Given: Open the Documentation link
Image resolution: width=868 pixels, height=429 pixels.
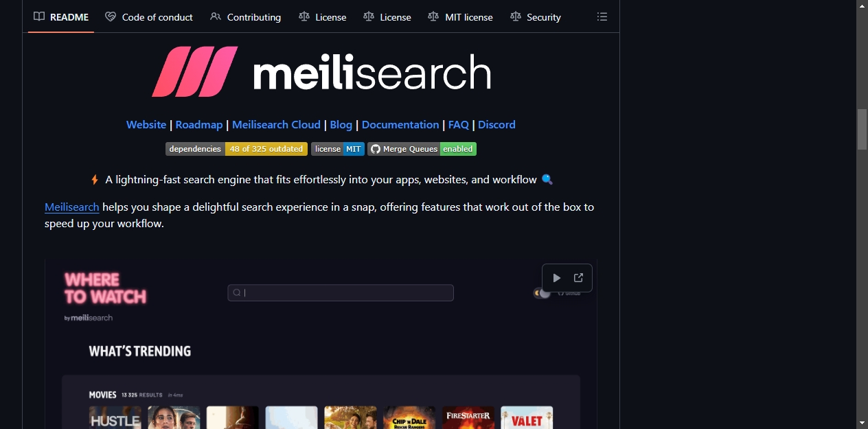Looking at the screenshot, I should click(x=400, y=125).
